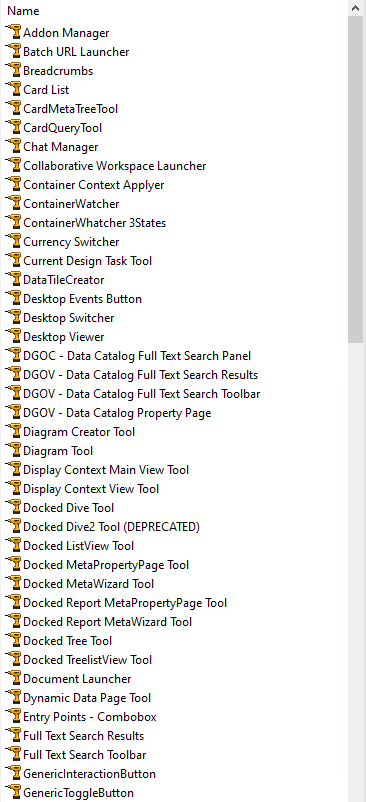Select 'Docked Dive2 Tool (DEPRECATED)' entry

111,527
